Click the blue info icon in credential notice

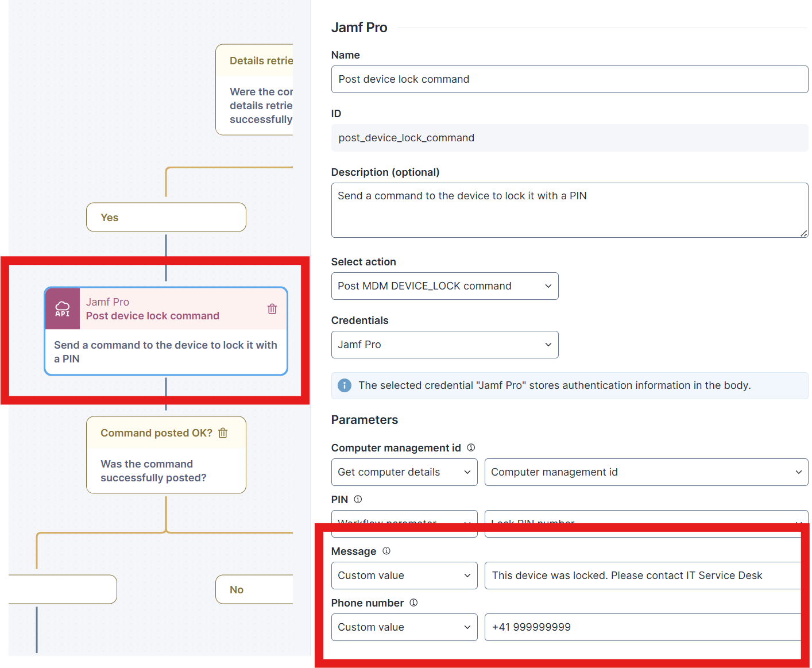tap(345, 385)
